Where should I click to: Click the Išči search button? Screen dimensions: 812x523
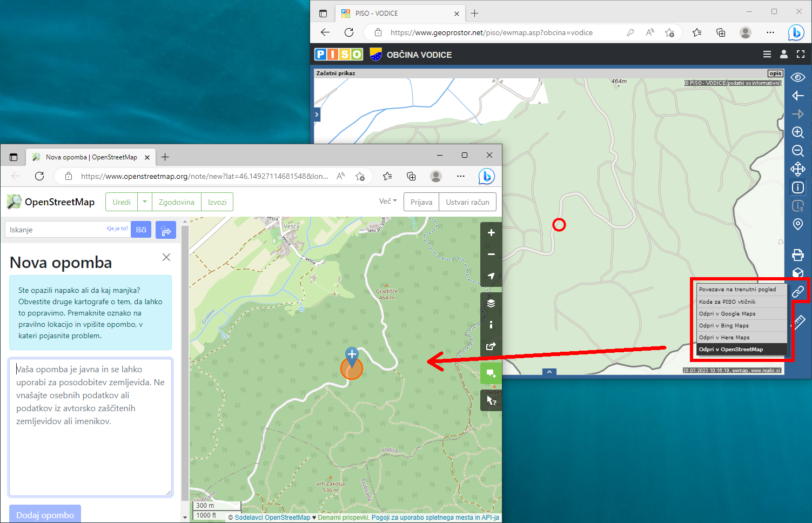(141, 230)
